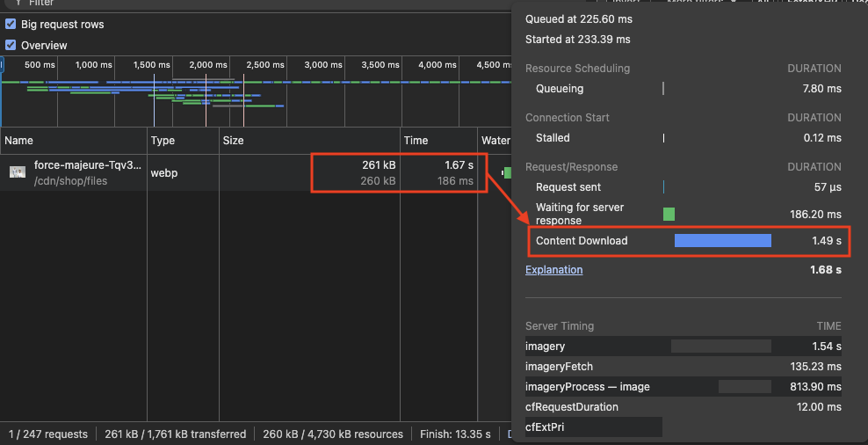
Task: Click '260 kB / 4,730 kB resources' status text
Action: pyautogui.click(x=333, y=434)
